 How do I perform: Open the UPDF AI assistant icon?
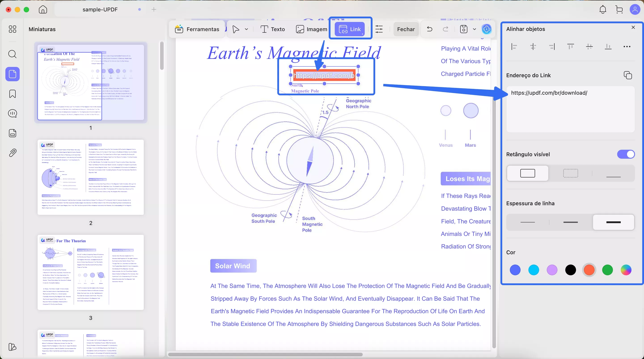pyautogui.click(x=486, y=29)
